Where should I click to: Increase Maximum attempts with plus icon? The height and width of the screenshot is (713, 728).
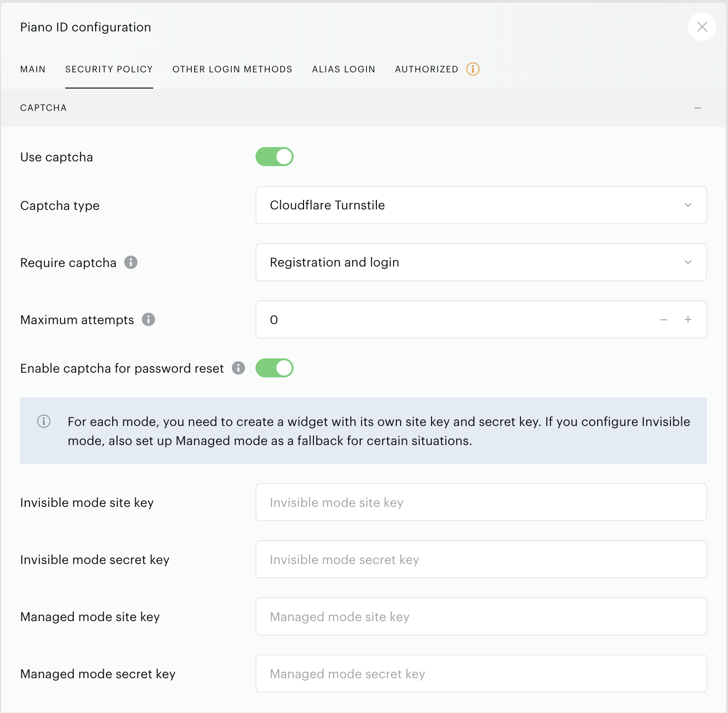click(688, 320)
